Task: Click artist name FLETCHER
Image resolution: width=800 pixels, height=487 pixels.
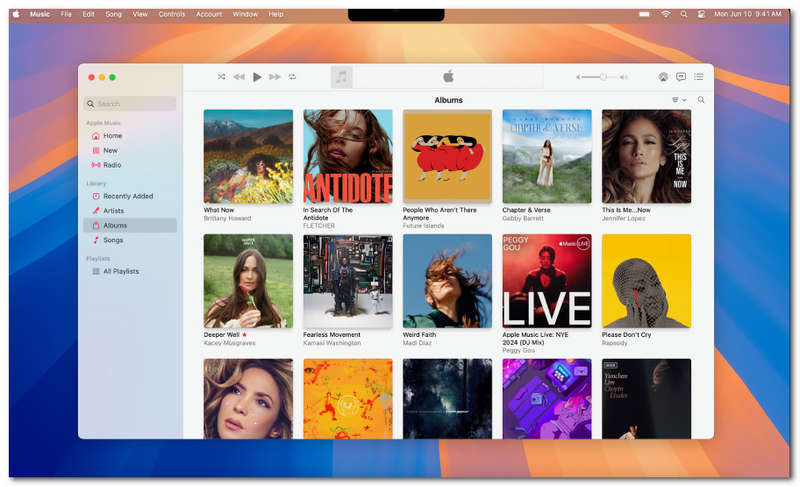Action: point(319,225)
